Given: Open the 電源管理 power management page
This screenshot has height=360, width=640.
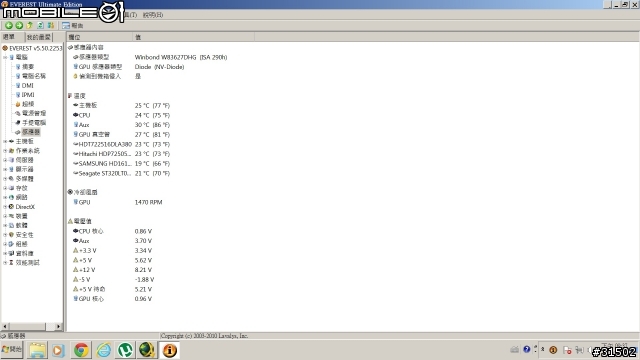Looking at the screenshot, I should (31, 113).
